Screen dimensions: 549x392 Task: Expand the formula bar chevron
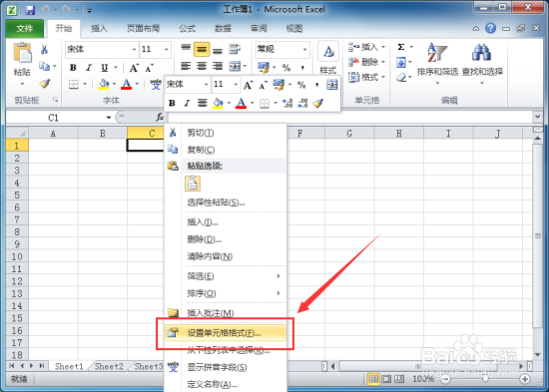(x=537, y=118)
